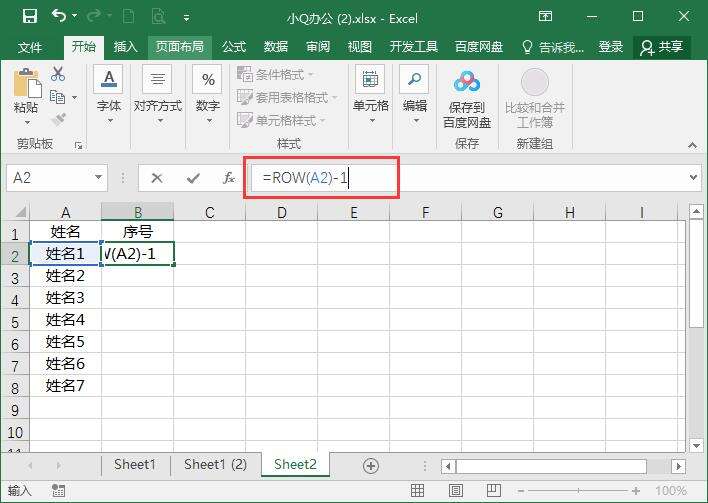Cancel the formula entry with X
The width and height of the screenshot is (708, 503).
[x=157, y=178]
